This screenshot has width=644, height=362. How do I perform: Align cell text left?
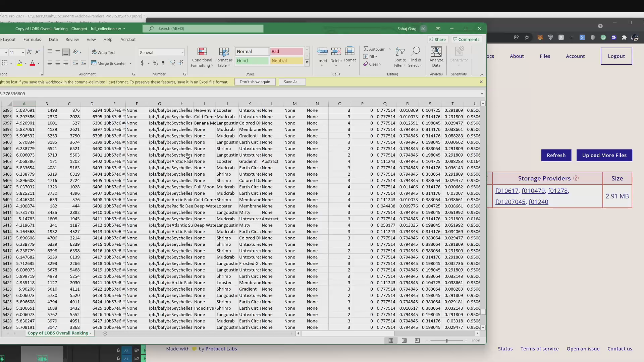pyautogui.click(x=50, y=63)
